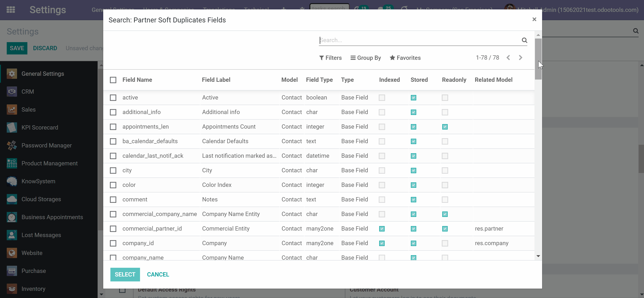The image size is (644, 298).
Task: Sort by Related Model column header
Action: pos(493,80)
